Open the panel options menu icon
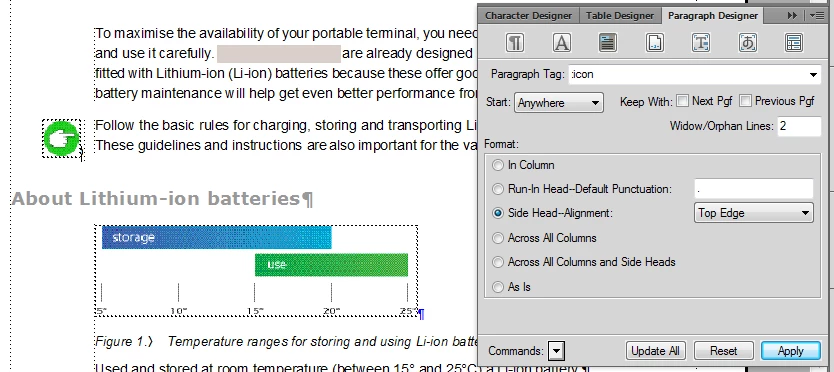This screenshot has width=834, height=372. [x=816, y=15]
